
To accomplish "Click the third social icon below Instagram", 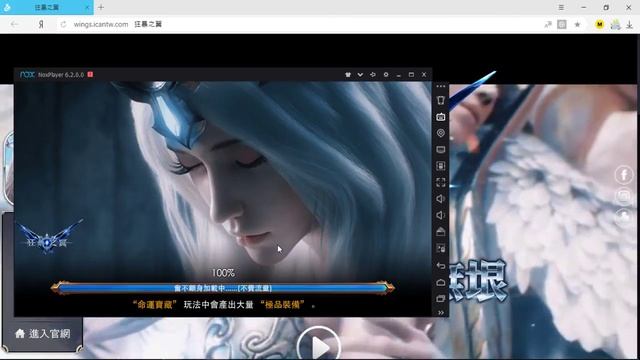I will click(x=624, y=216).
